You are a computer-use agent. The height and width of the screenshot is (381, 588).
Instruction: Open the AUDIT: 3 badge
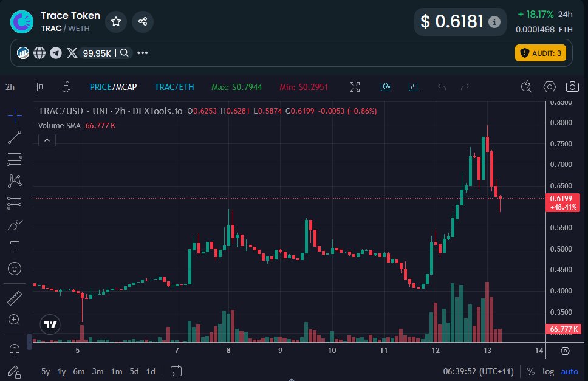point(541,53)
